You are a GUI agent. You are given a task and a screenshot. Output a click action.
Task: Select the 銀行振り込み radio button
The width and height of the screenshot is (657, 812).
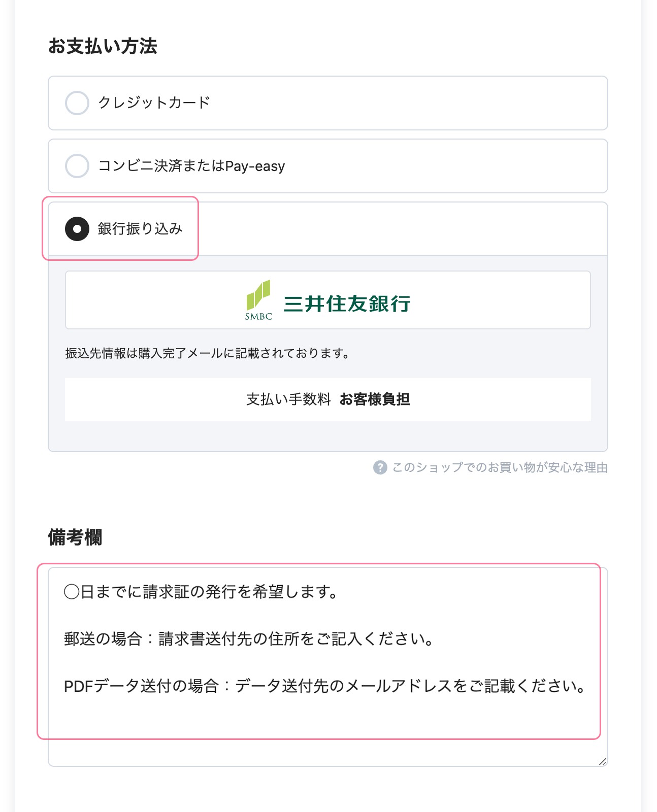pyautogui.click(x=77, y=229)
